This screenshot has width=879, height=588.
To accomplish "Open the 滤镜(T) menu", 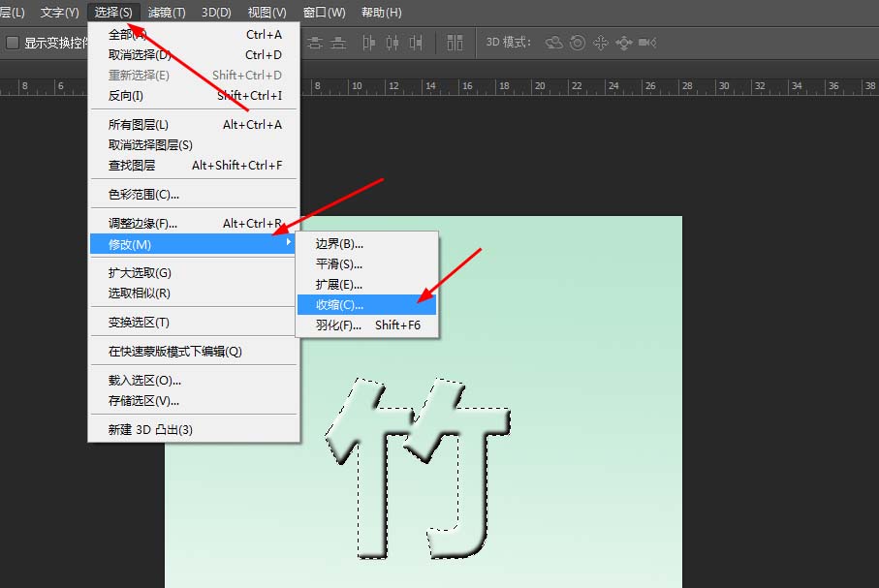I will pos(167,12).
